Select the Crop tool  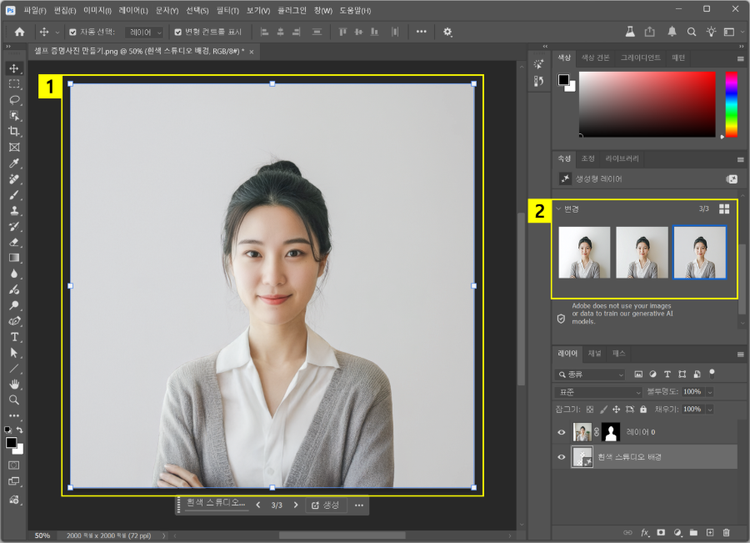pos(14,132)
